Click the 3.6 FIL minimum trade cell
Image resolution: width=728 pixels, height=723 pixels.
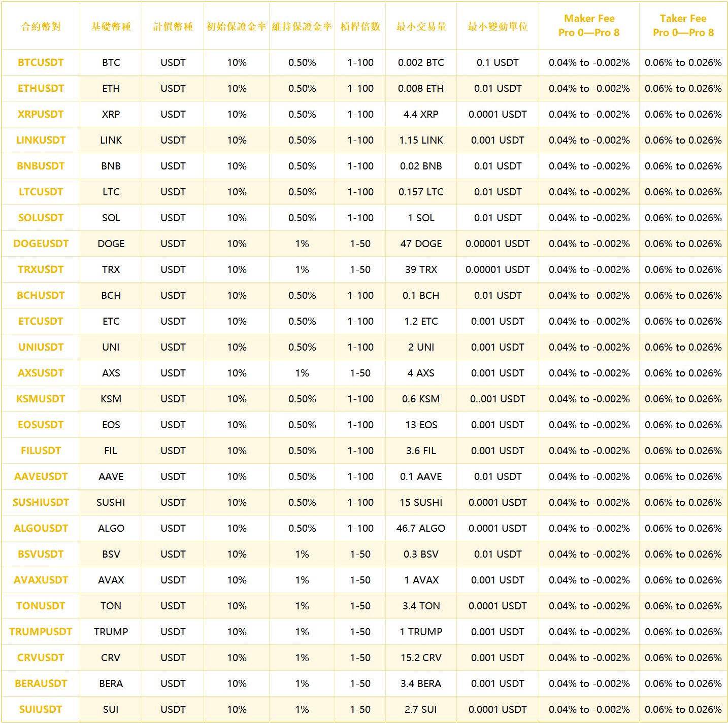click(x=421, y=451)
